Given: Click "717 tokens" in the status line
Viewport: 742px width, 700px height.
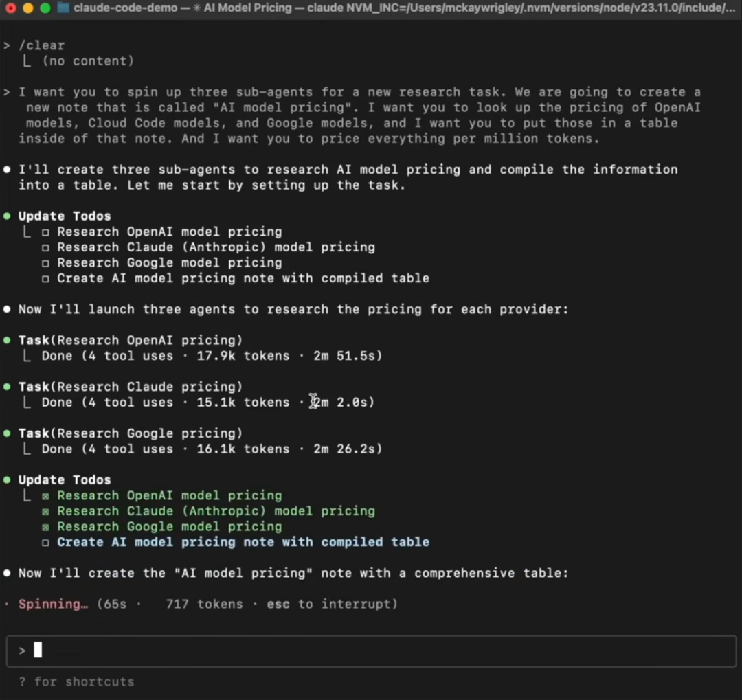Looking at the screenshot, I should (x=204, y=605).
